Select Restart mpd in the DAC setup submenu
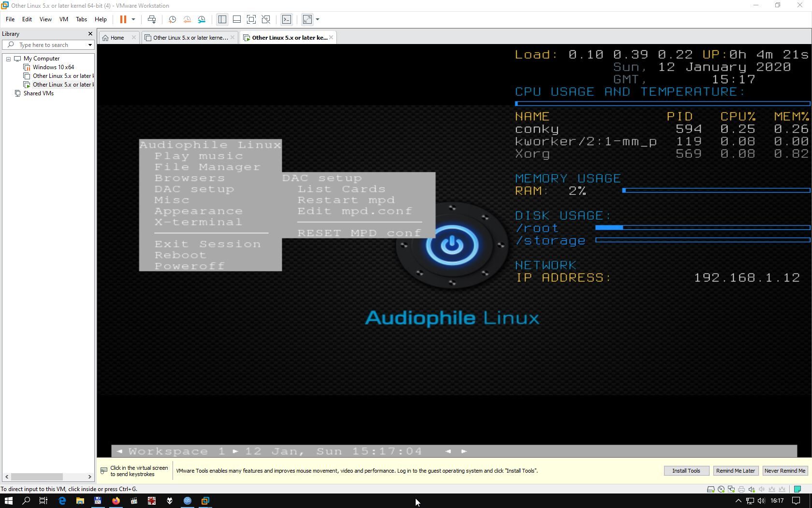The height and width of the screenshot is (508, 812). (x=346, y=200)
